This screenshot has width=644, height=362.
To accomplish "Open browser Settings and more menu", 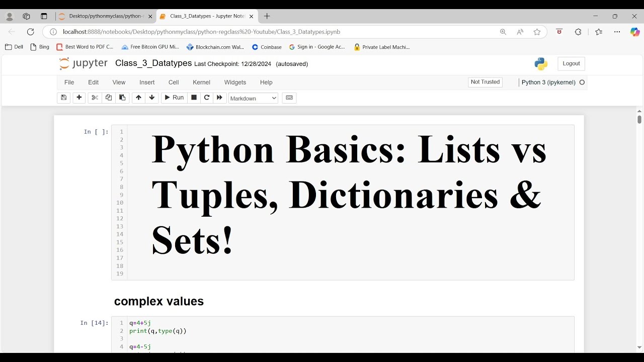I will pos(617,32).
